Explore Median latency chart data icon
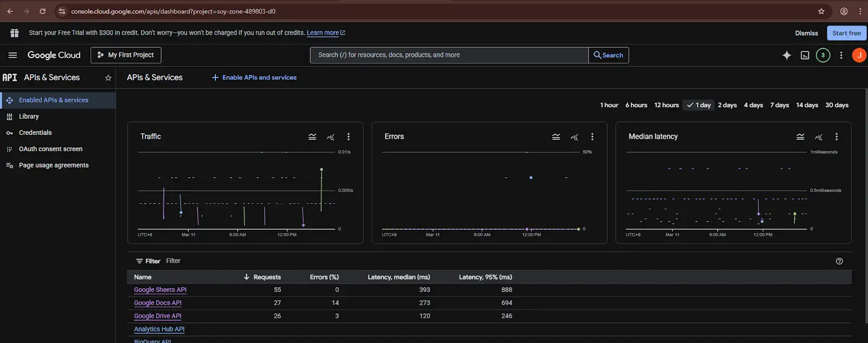This screenshot has height=343, width=868. [819, 137]
